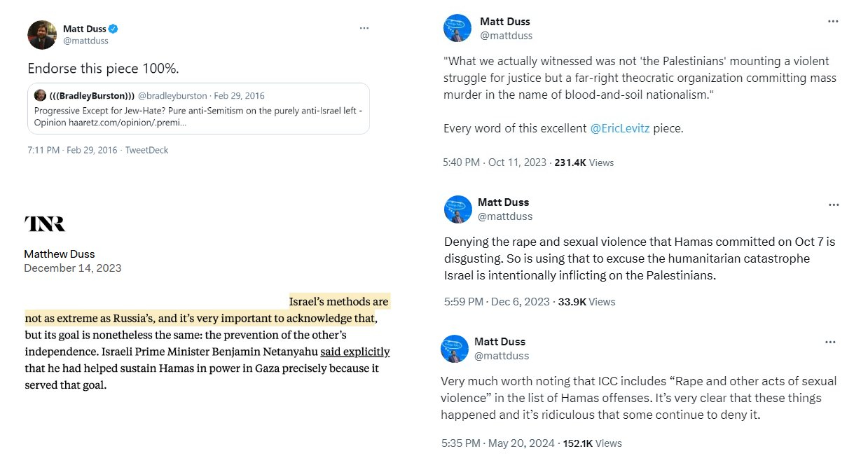Open the more options menu on the Oct 11 tweet
Image resolution: width=868 pixels, height=470 pixels.
click(x=833, y=22)
